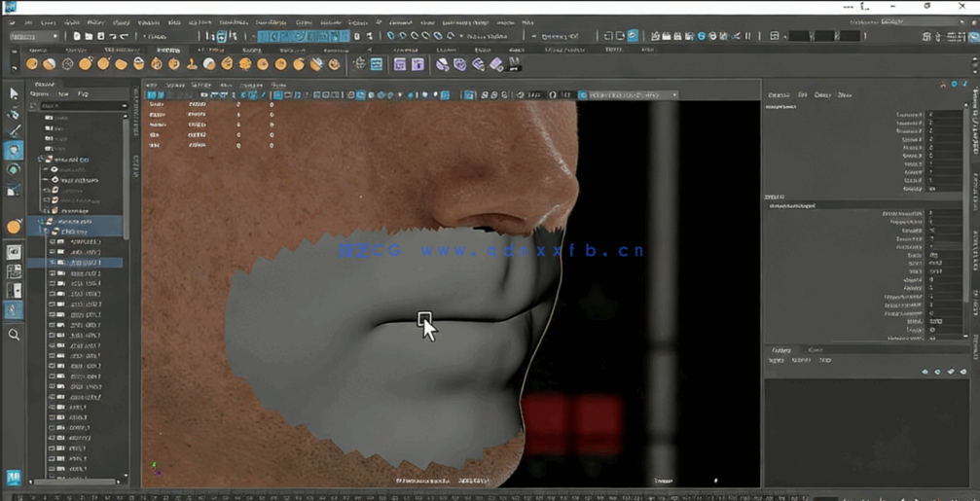980x501 pixels.
Task: Toggle the Channel Box icon at top right
Action: [x=972, y=37]
